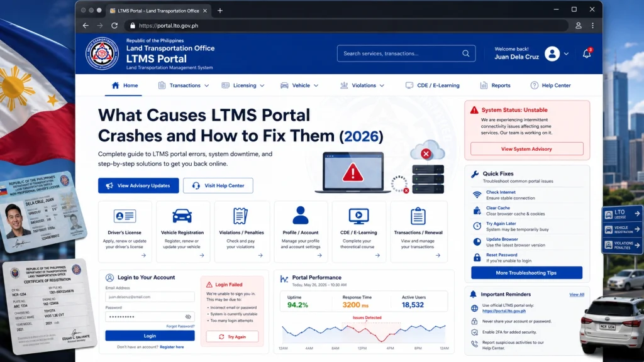Click the Violations / Penalties icon
Image resolution: width=644 pixels, height=362 pixels.
pyautogui.click(x=240, y=216)
